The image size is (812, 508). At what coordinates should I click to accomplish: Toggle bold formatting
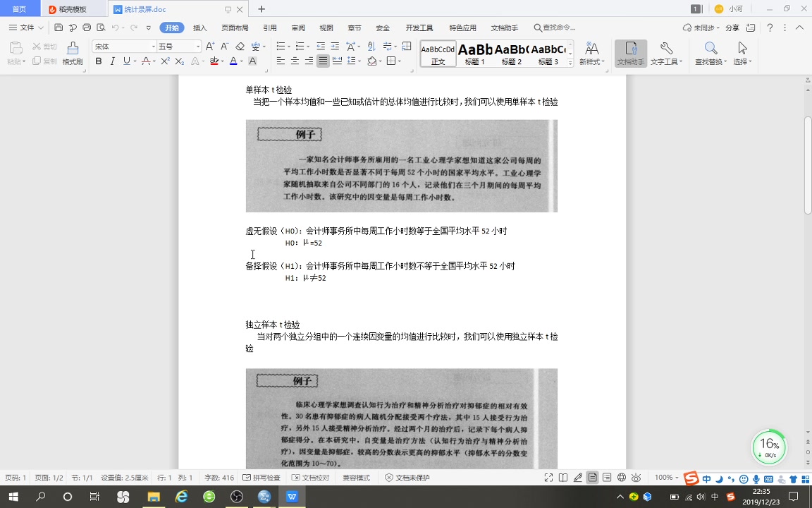click(99, 61)
